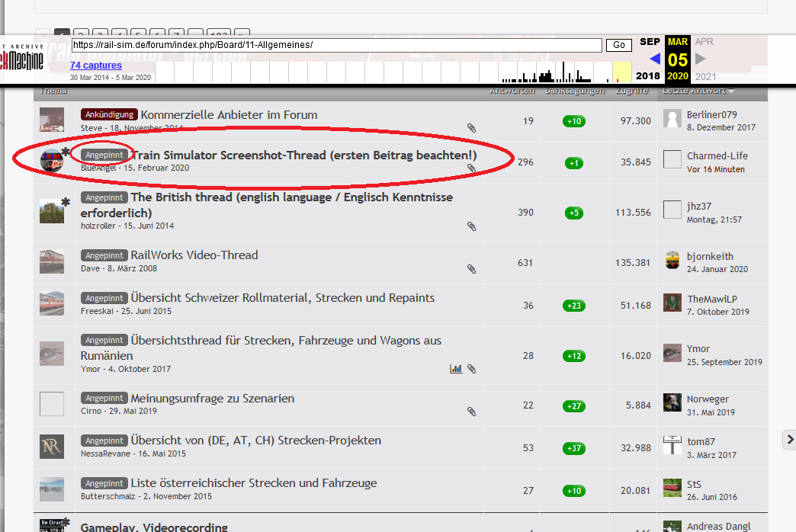Click Angepinnt badge on RailWorks Video-Thread

(x=104, y=255)
